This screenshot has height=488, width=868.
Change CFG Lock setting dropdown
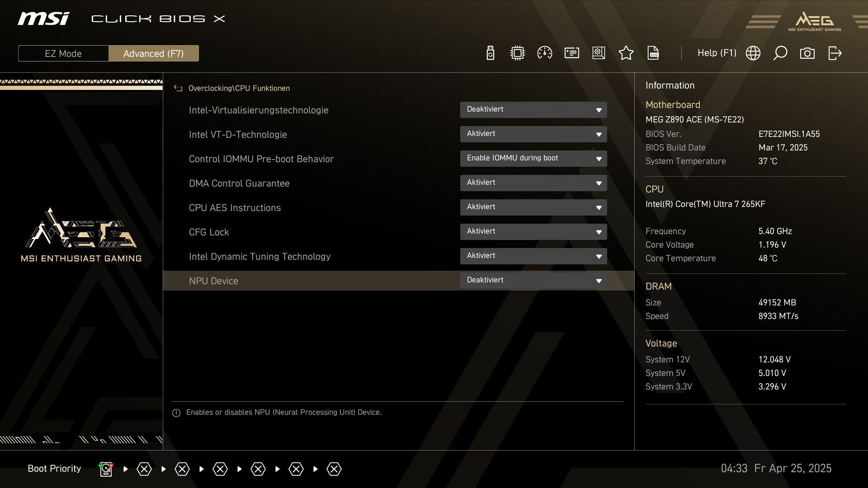533,232
